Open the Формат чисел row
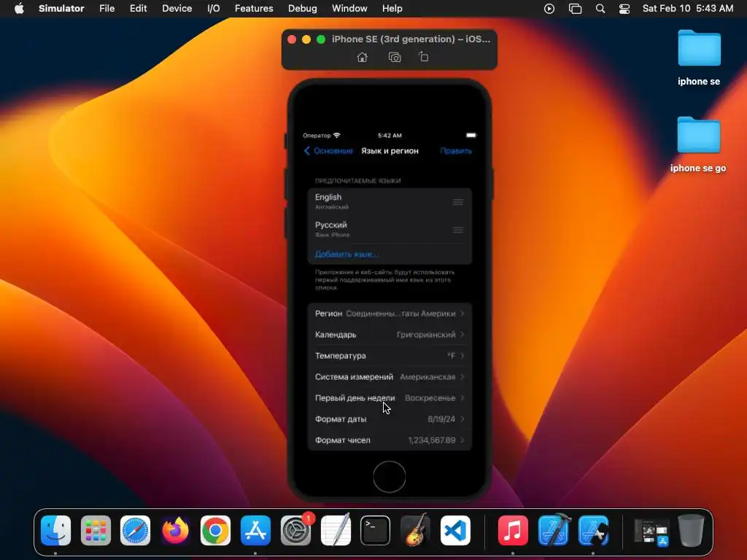 pos(390,440)
